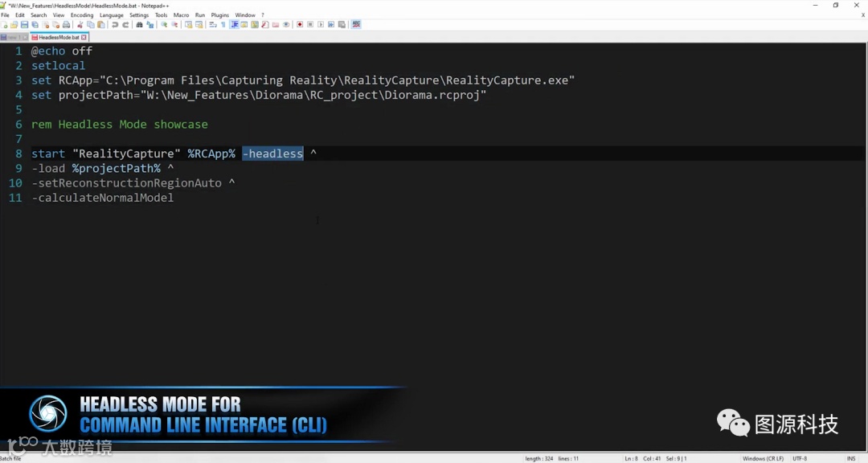Open the Macro menu
868x463 pixels.
(x=181, y=15)
